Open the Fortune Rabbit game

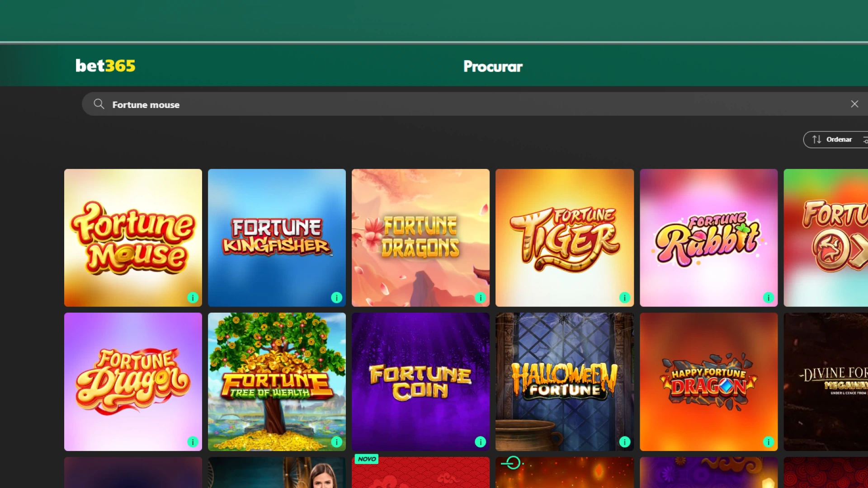coord(709,238)
